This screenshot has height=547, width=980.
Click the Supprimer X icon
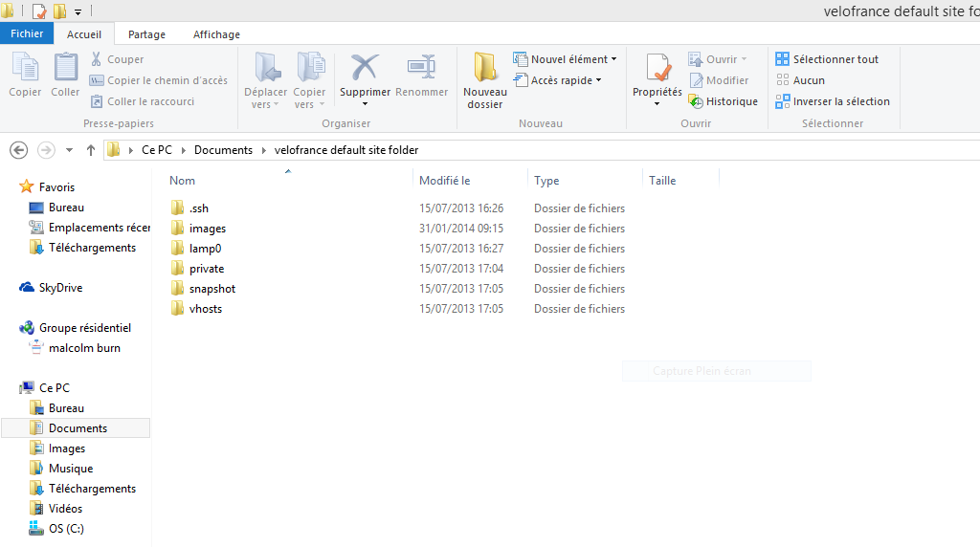pyautogui.click(x=365, y=68)
